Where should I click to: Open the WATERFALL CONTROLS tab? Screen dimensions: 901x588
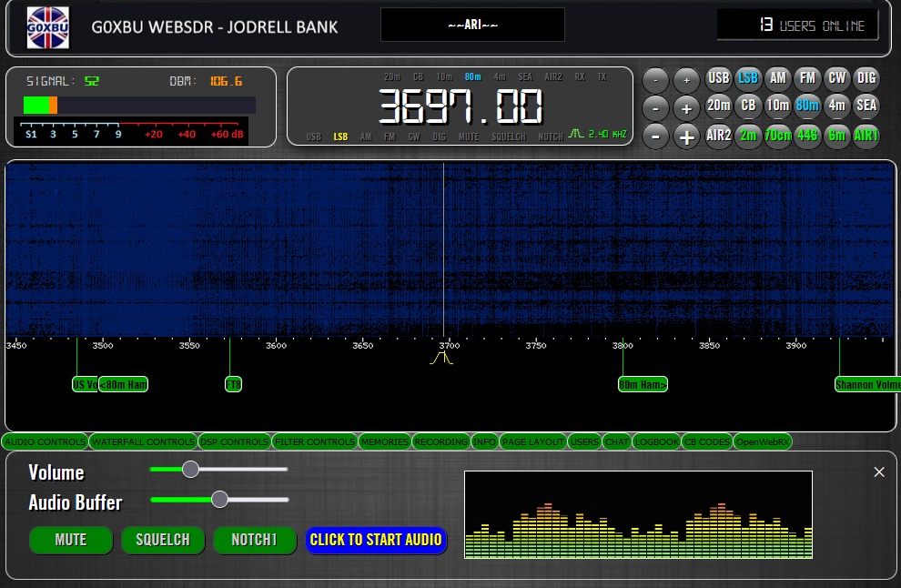click(x=143, y=442)
